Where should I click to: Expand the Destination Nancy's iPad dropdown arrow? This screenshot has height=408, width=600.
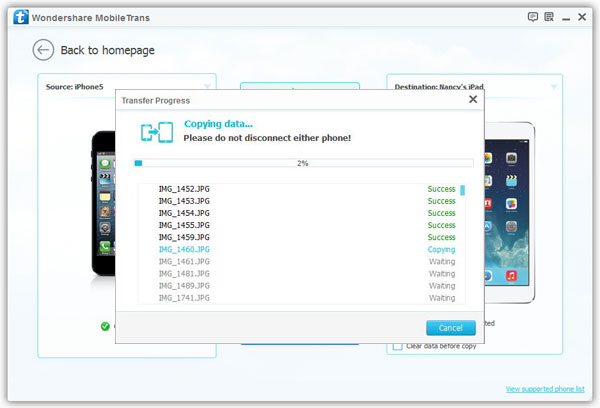point(553,87)
